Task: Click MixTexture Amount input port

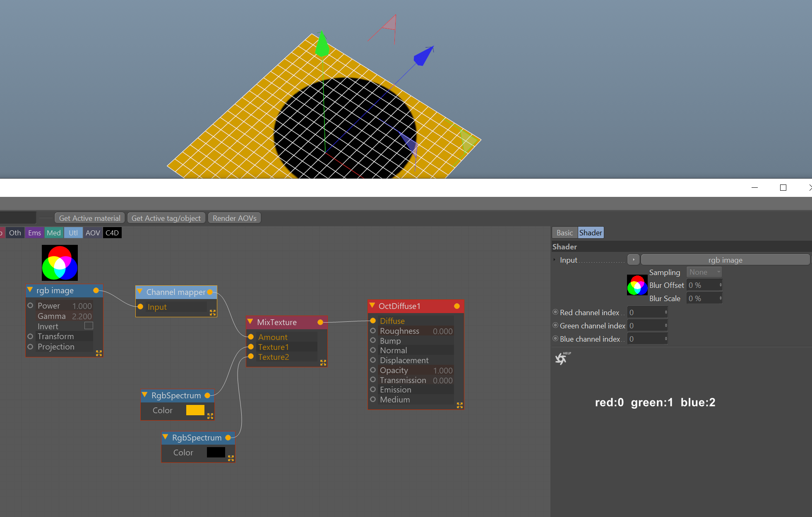Action: [251, 337]
